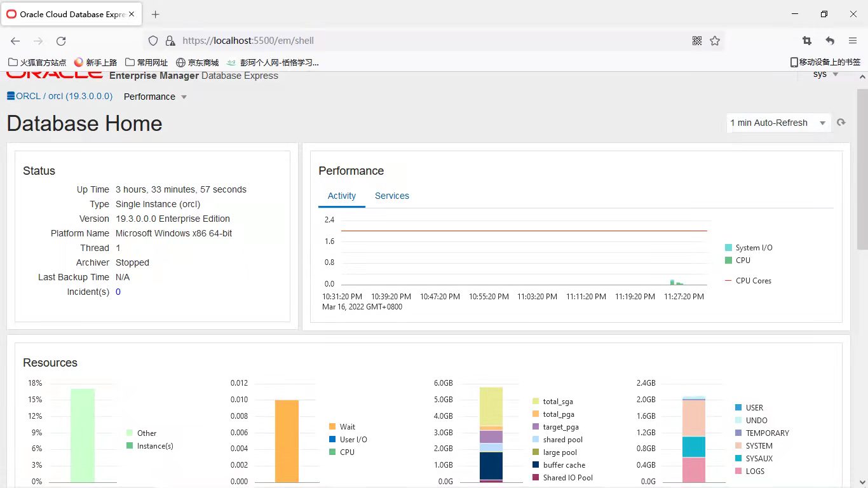Click the Other legend swatch in Resources
The height and width of the screenshot is (488, 868).
click(130, 433)
